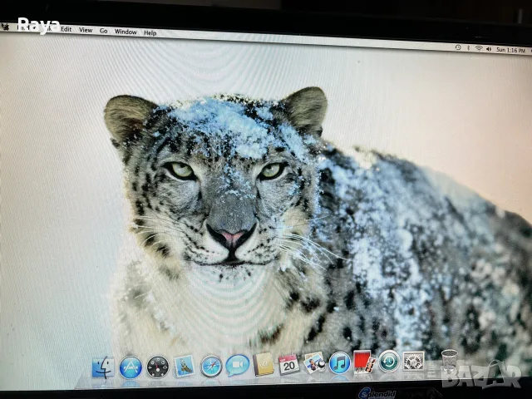Open Finder from the Dock
This screenshot has width=532, height=399.
(x=103, y=367)
